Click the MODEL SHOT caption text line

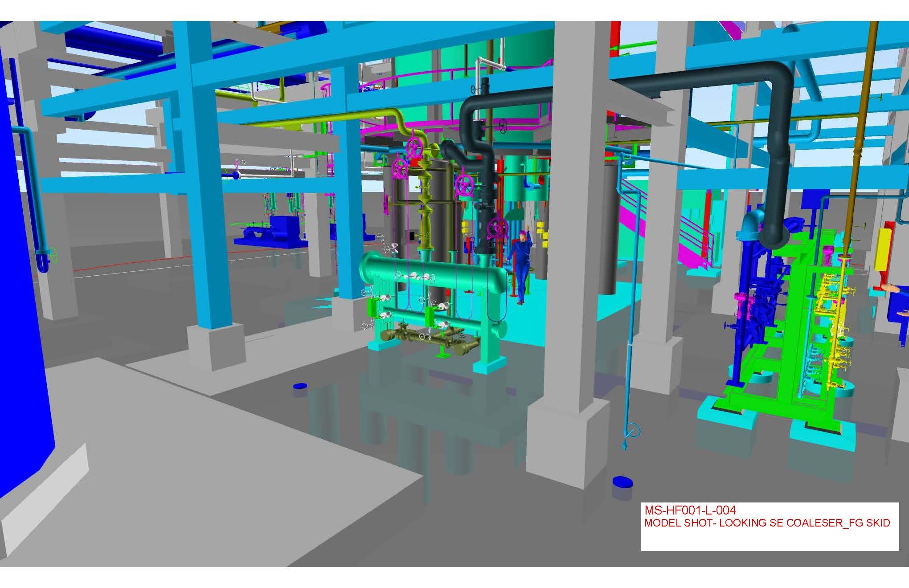767,523
